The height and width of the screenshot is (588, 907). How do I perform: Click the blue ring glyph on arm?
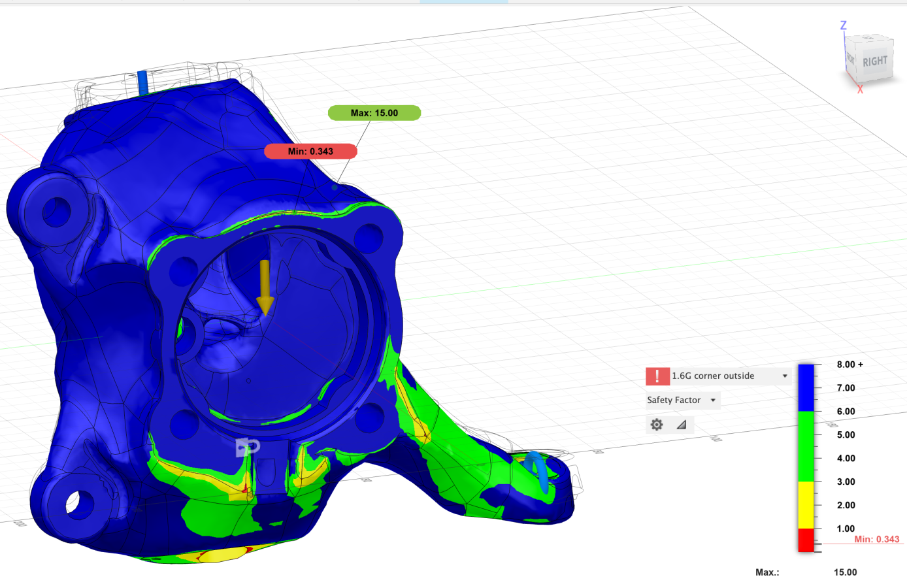[x=537, y=469]
